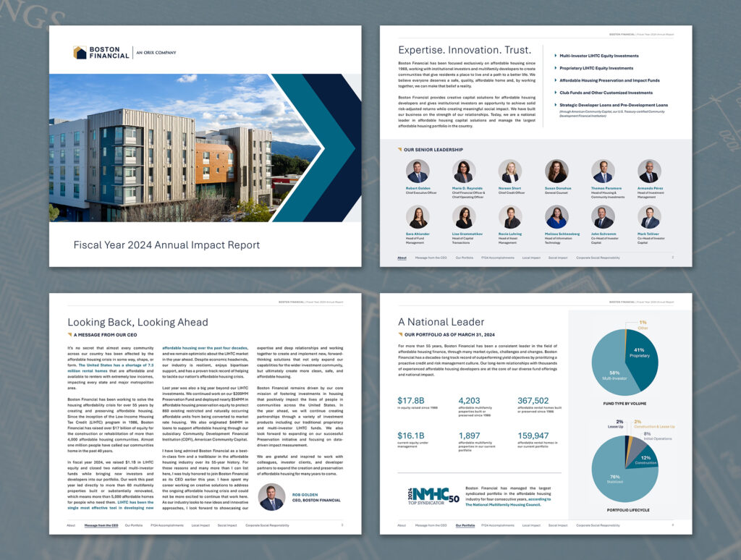Image resolution: width=741 pixels, height=560 pixels.
Task: Open About tab on the Looking Back page footer
Action: pyautogui.click(x=71, y=525)
